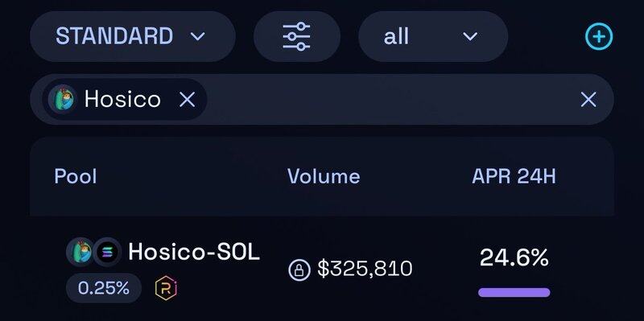Sort by APR 24H column header
644x321 pixels.
(x=514, y=176)
